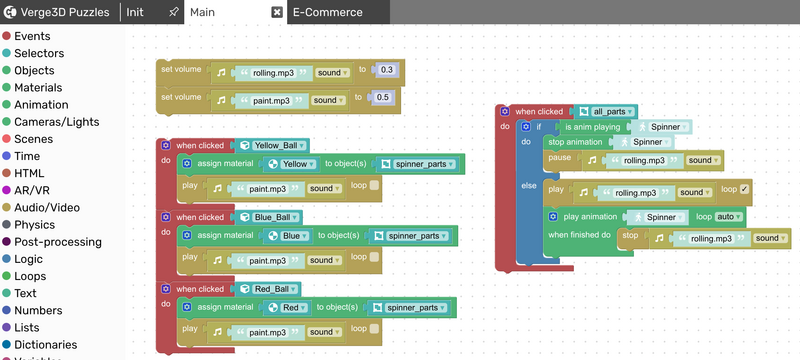Viewport: 800px width, 360px height.
Task: Open the HTML category
Action: click(29, 173)
